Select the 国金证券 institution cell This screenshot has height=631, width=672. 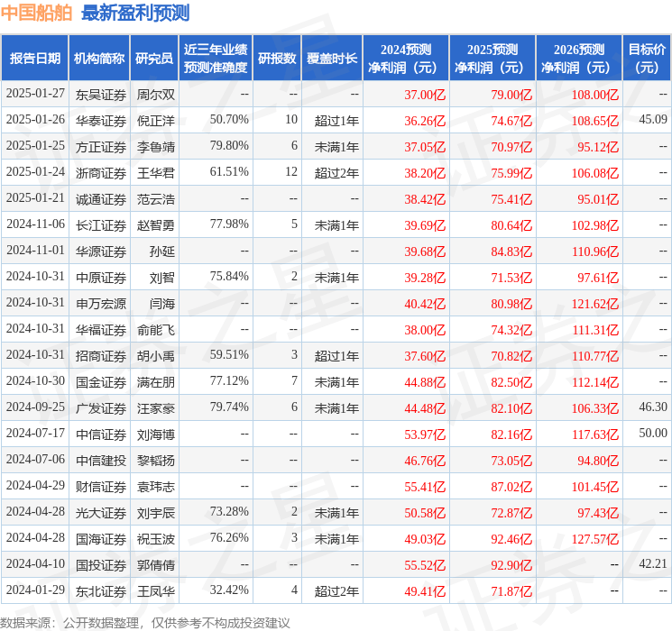pos(101,382)
